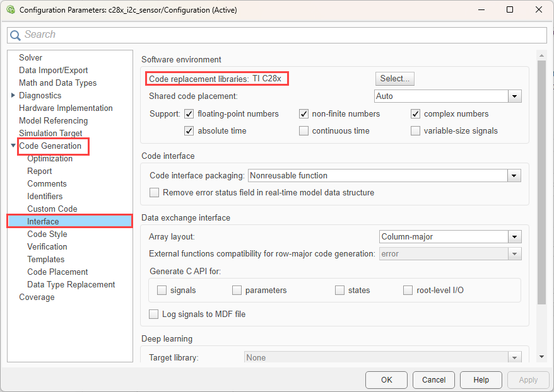
Task: Click the Cancel button
Action: [434, 380]
